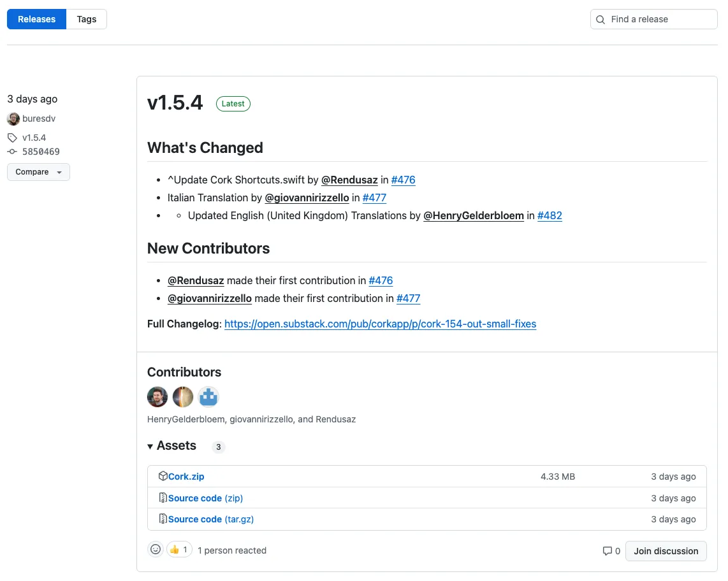This screenshot has height=581, width=728.
Task: Open pull request #476
Action: pos(404,180)
